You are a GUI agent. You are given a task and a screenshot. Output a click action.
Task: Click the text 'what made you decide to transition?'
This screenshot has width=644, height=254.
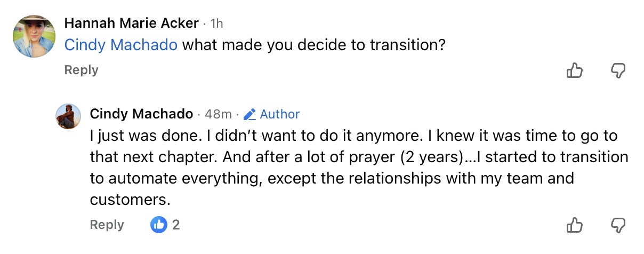[313, 45]
